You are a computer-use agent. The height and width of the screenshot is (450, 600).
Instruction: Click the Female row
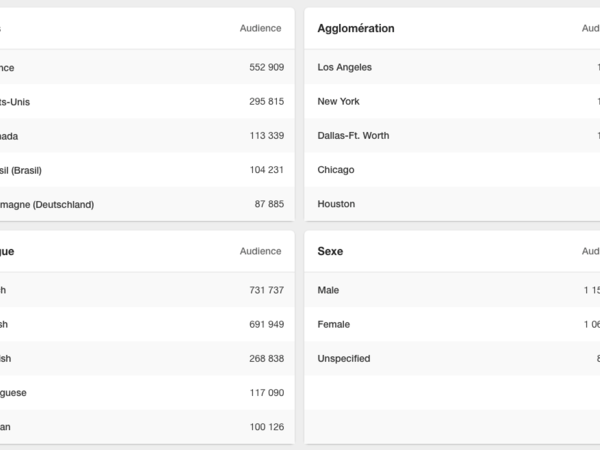click(x=333, y=324)
